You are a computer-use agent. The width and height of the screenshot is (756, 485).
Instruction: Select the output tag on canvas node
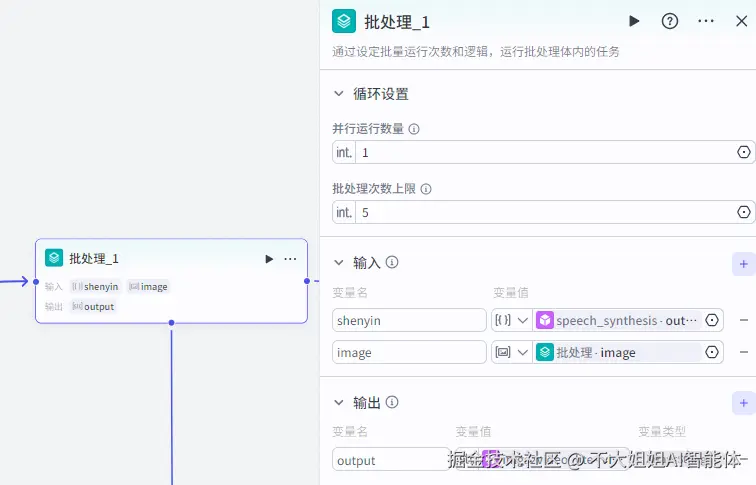coord(93,307)
